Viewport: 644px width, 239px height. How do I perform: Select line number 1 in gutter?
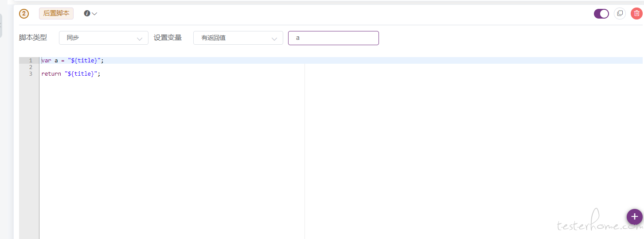31,61
